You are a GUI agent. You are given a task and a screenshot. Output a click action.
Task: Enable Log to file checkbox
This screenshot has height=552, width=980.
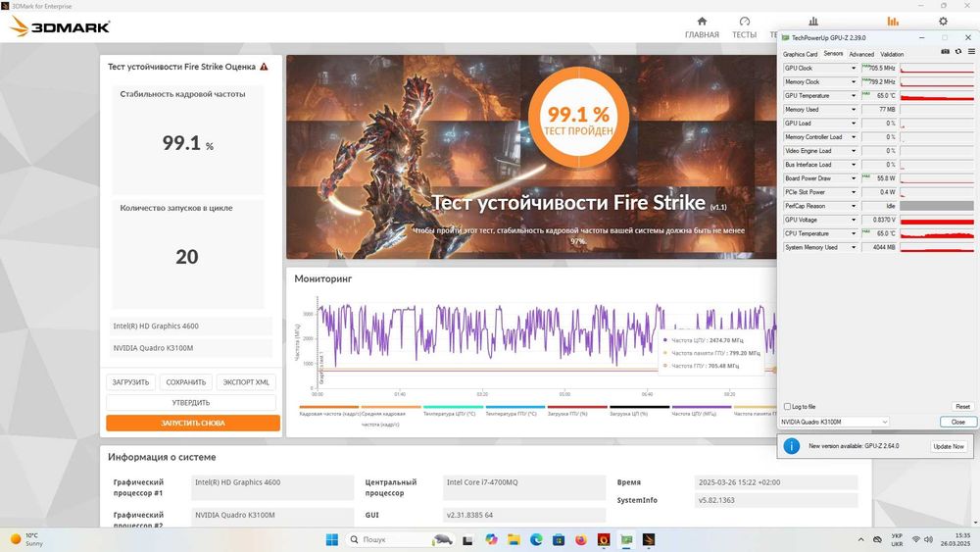click(788, 406)
